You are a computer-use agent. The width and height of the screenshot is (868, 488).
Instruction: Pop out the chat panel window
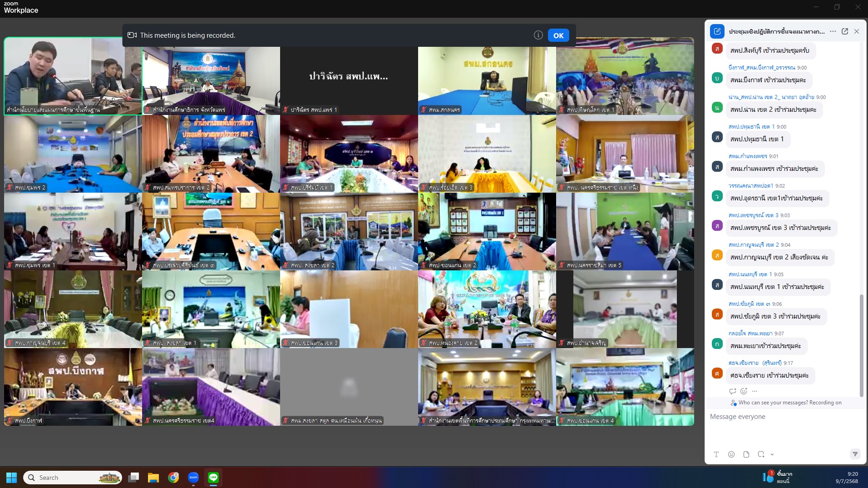(x=844, y=31)
